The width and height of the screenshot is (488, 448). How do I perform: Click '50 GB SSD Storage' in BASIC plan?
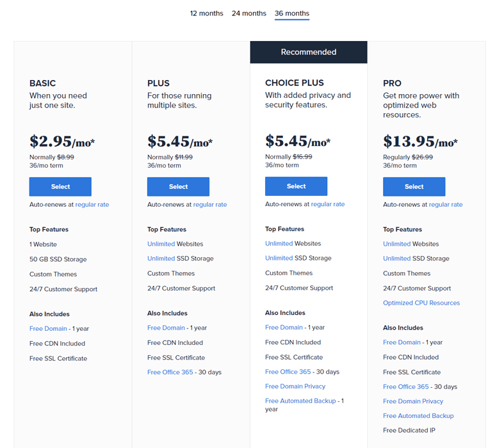(58, 259)
